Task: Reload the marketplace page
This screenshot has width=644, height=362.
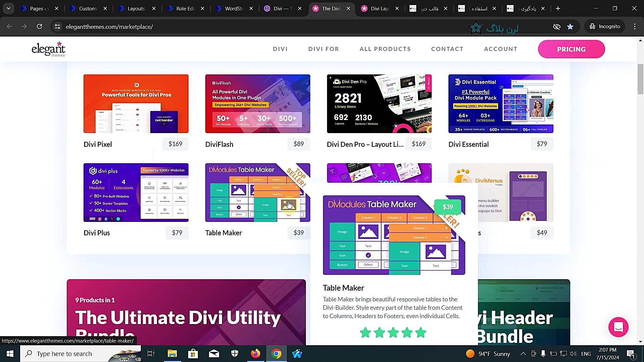Action: 39,26
